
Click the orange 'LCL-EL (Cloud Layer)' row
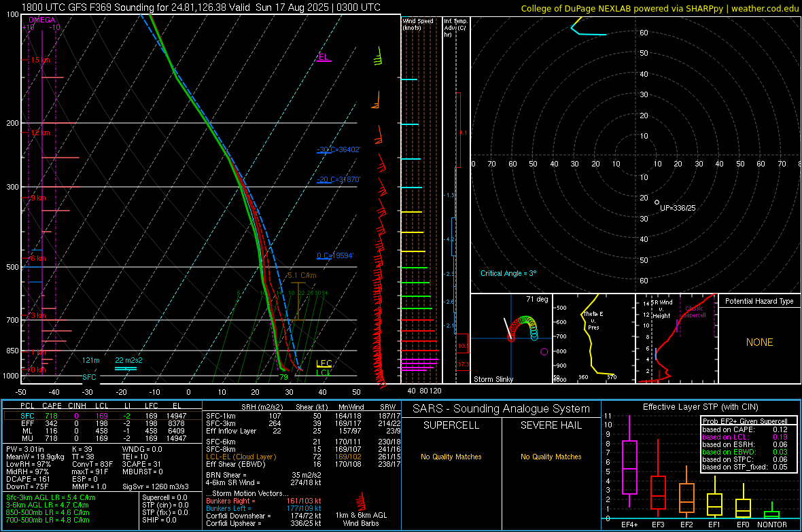tap(303, 457)
